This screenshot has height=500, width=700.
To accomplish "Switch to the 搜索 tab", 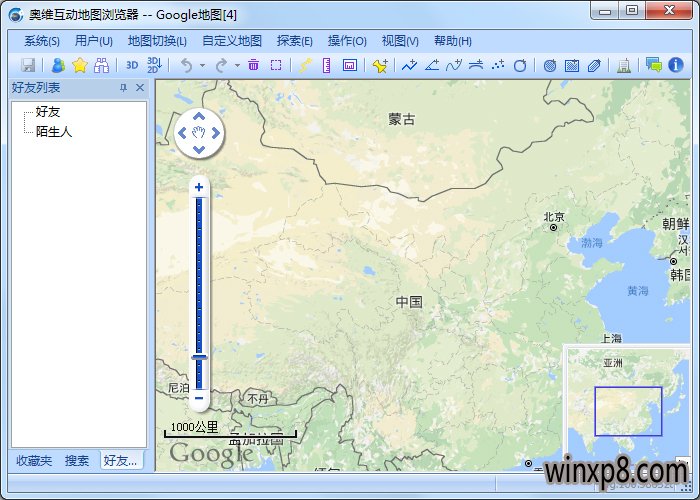I will (x=77, y=460).
